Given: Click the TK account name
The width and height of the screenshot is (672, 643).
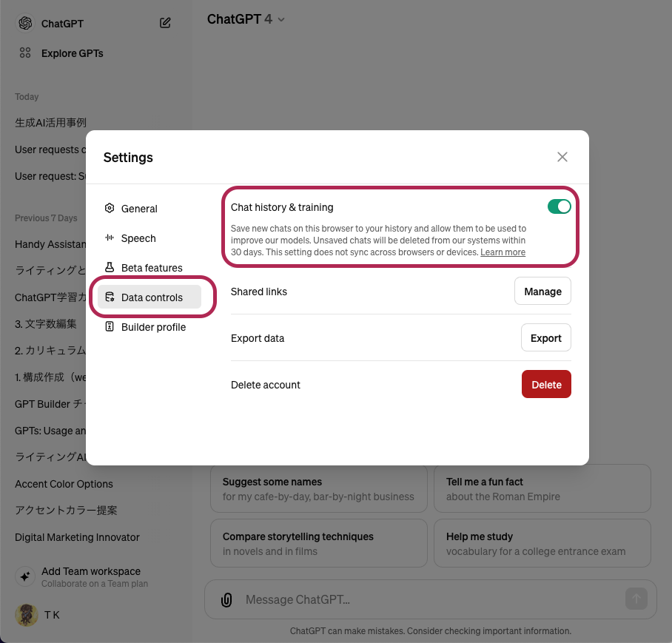Looking at the screenshot, I should tap(52, 615).
